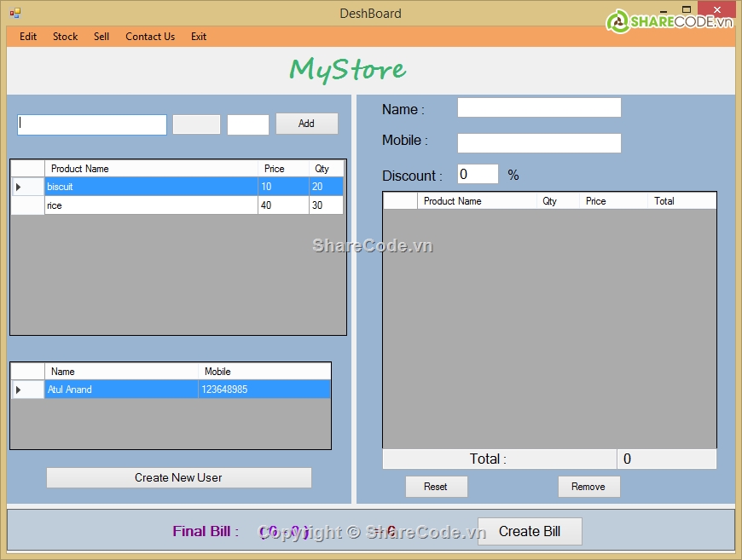Open the Stock menu

click(65, 37)
